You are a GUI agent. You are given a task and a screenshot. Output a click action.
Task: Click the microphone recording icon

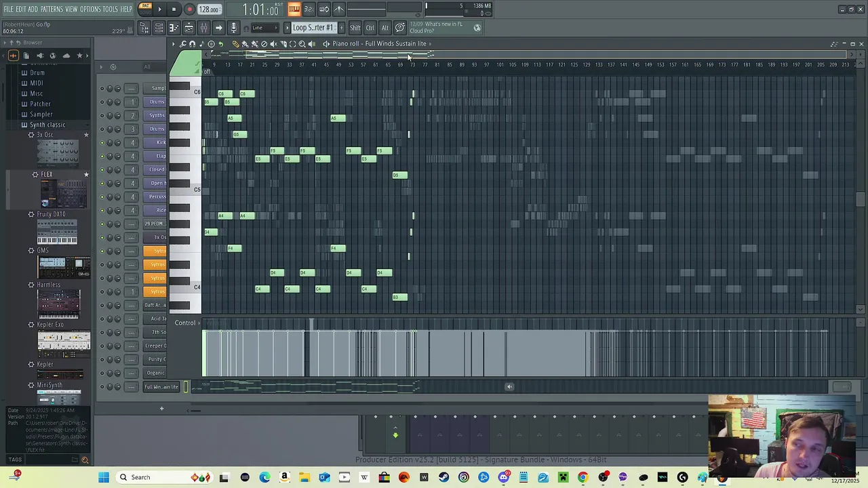click(233, 28)
